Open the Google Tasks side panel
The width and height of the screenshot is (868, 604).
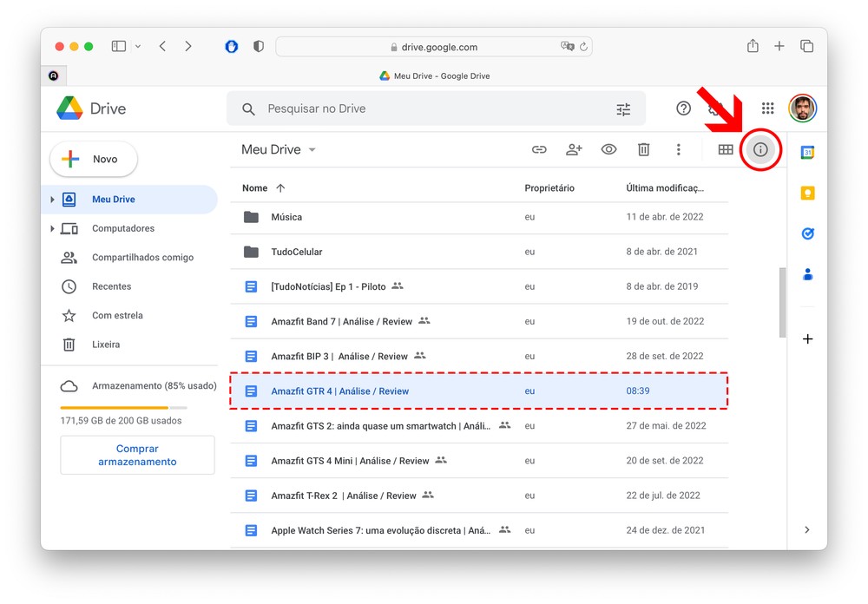coord(807,233)
